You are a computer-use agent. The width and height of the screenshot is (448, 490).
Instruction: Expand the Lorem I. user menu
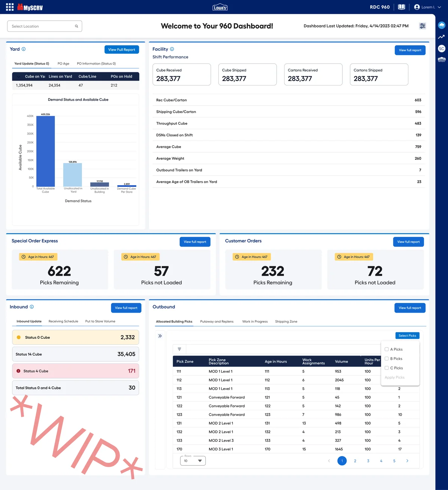click(439, 7)
